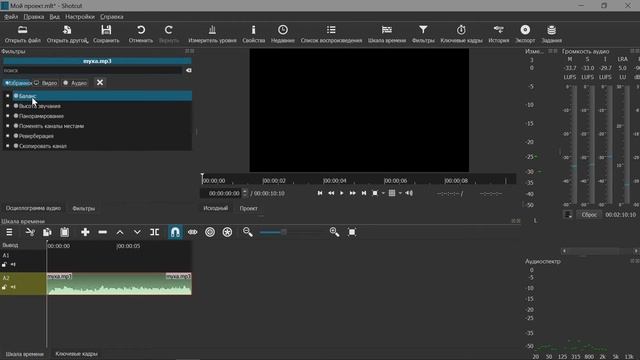
Task: Zoom in the timeline
Action: click(x=334, y=232)
